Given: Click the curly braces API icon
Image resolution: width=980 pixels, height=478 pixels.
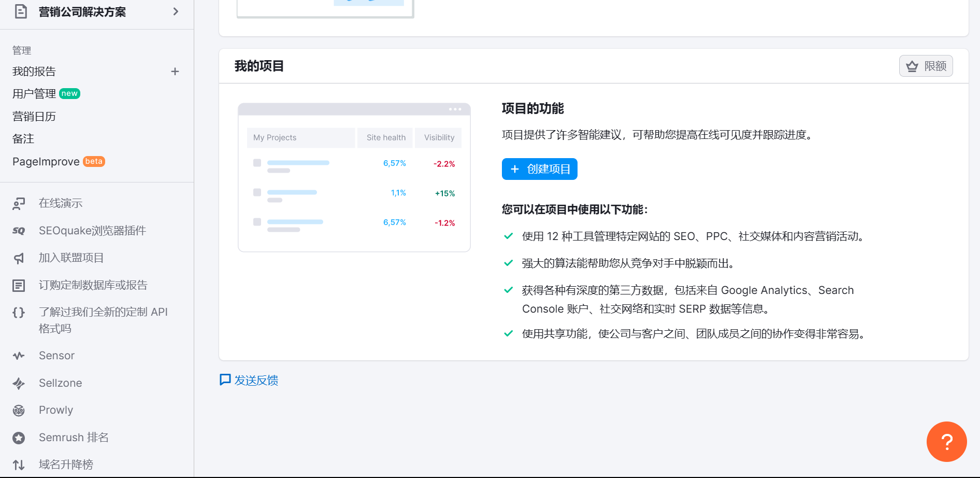Looking at the screenshot, I should 19,312.
